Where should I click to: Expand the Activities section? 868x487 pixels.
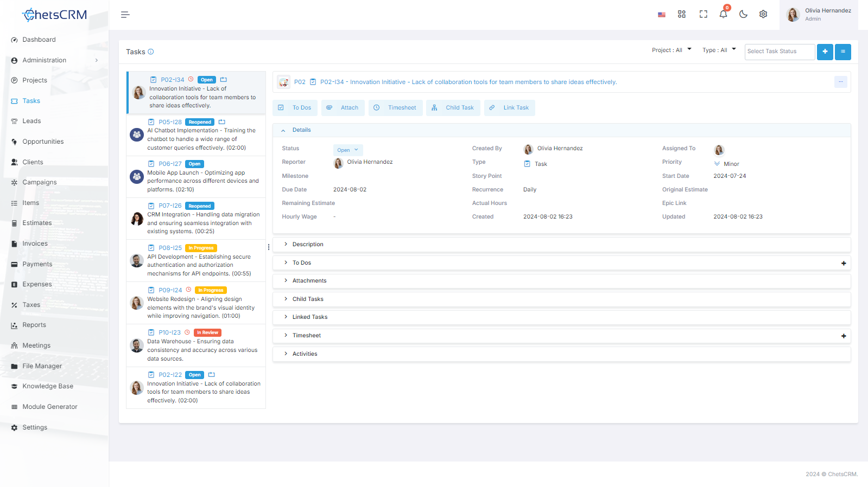(x=561, y=354)
